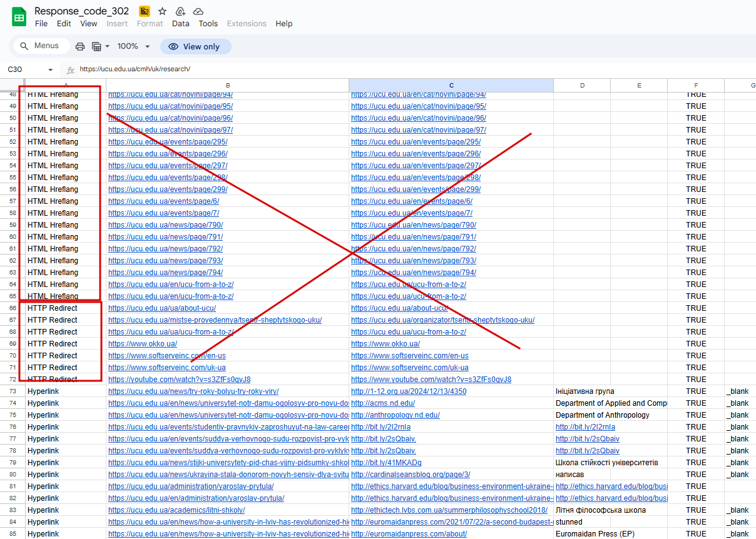Open the Help menu
The image size is (756, 539).
pyautogui.click(x=284, y=24)
